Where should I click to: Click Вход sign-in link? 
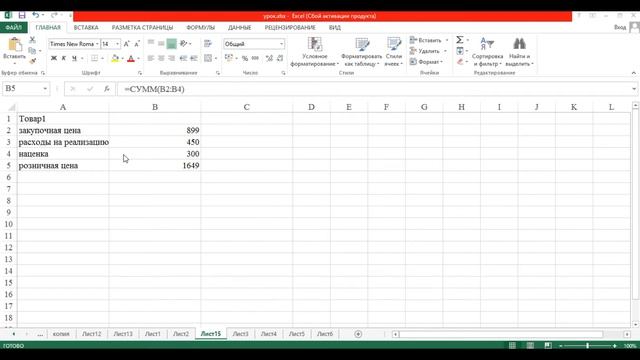pyautogui.click(x=620, y=27)
